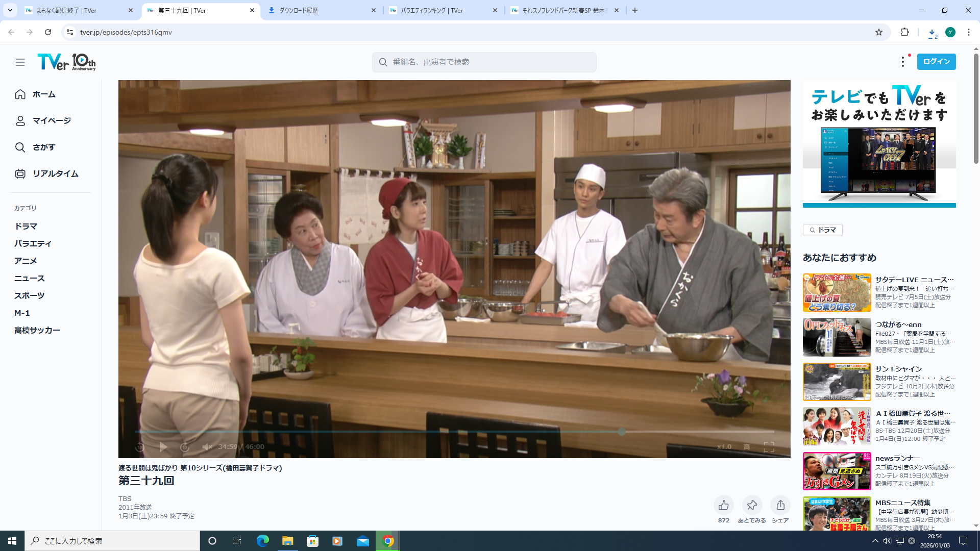
Task: Open the video quality (高) selector
Action: [747, 447]
